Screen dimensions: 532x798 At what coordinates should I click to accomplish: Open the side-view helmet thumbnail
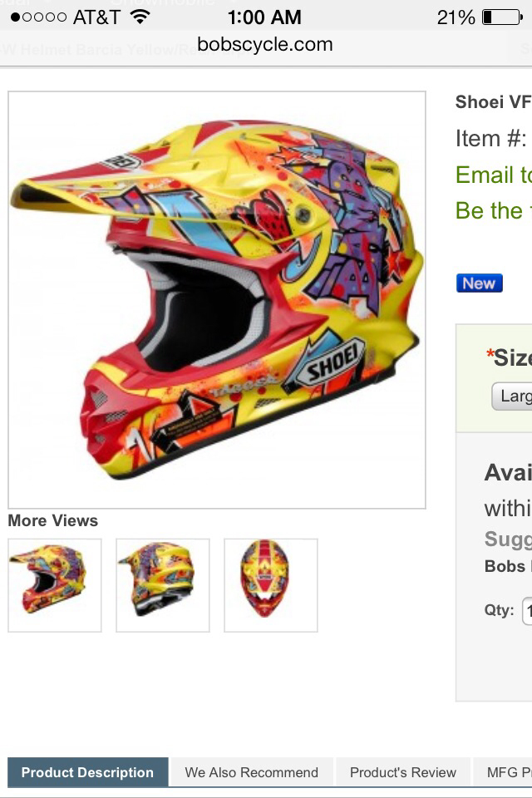click(55, 585)
